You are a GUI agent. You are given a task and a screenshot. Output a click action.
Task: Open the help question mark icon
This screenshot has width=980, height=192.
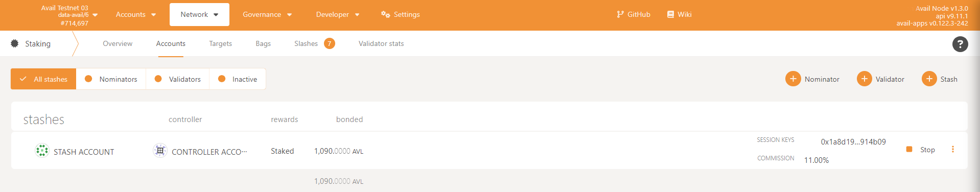[960, 44]
